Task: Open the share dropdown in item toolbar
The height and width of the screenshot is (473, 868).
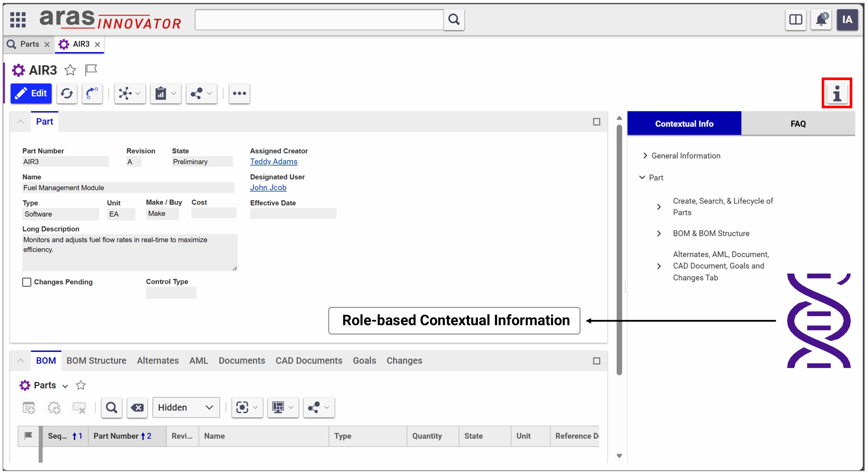Action: pyautogui.click(x=201, y=93)
